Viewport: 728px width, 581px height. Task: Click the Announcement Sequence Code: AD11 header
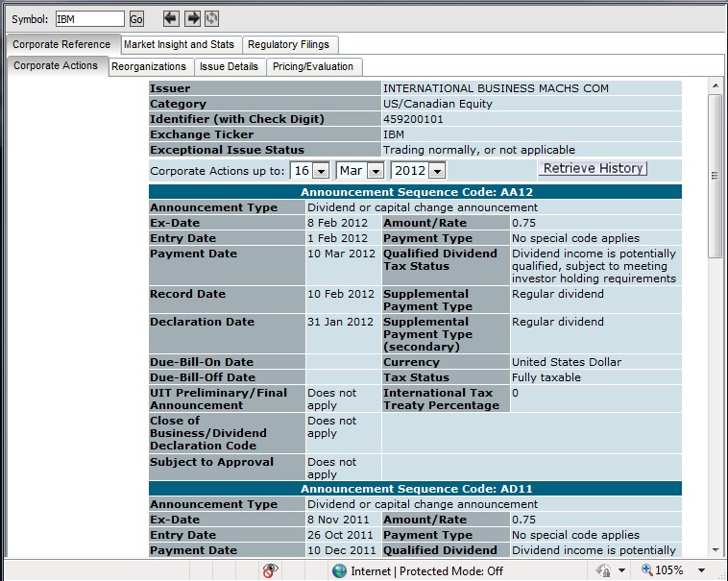[x=416, y=489]
